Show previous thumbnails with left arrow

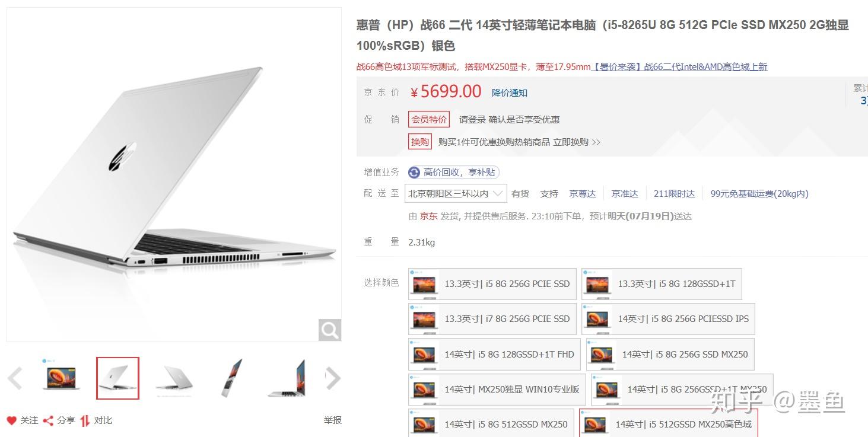point(15,378)
